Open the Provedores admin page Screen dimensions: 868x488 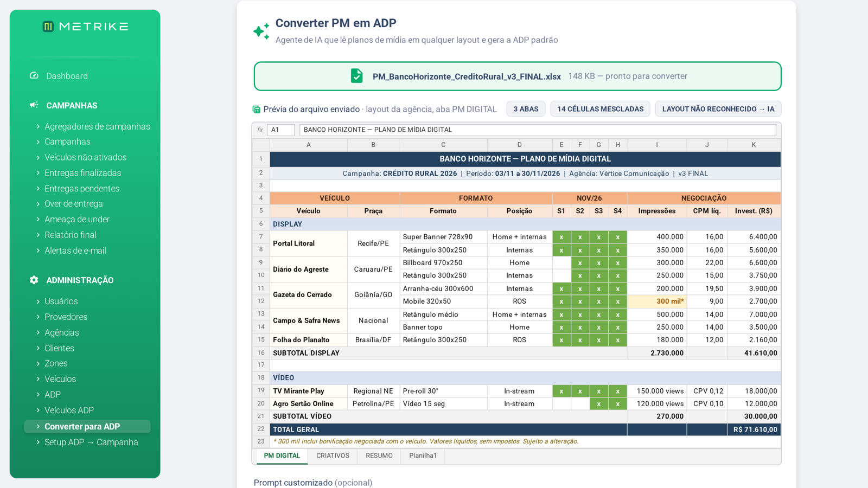point(66,317)
